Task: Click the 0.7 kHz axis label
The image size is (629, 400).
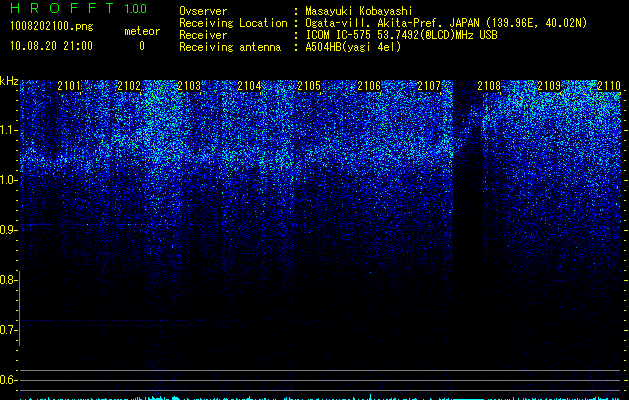Action: [7, 330]
